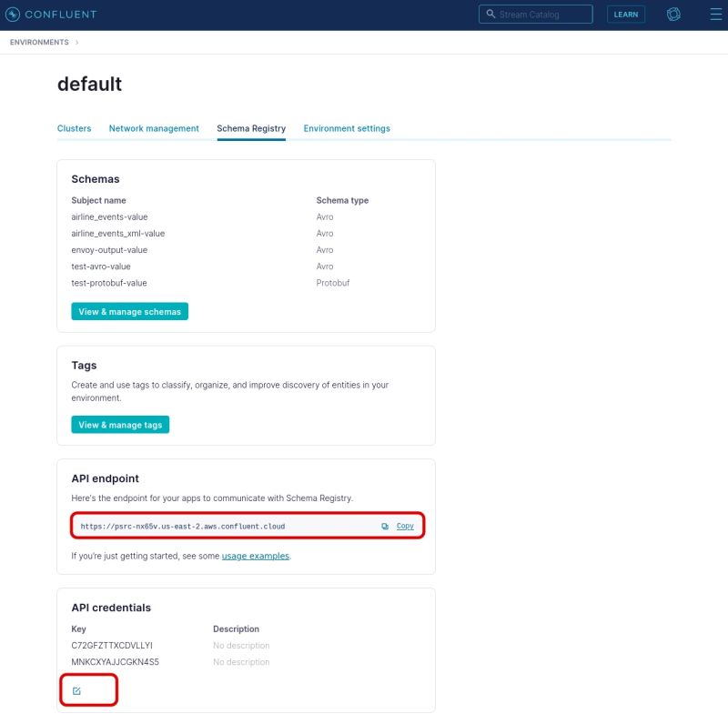The width and height of the screenshot is (728, 724).
Task: Switch to the Clusters tab
Action: [74, 128]
